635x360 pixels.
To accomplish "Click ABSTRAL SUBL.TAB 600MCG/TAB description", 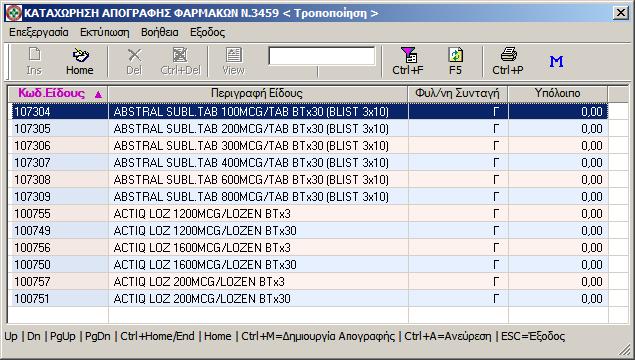I will [251, 180].
